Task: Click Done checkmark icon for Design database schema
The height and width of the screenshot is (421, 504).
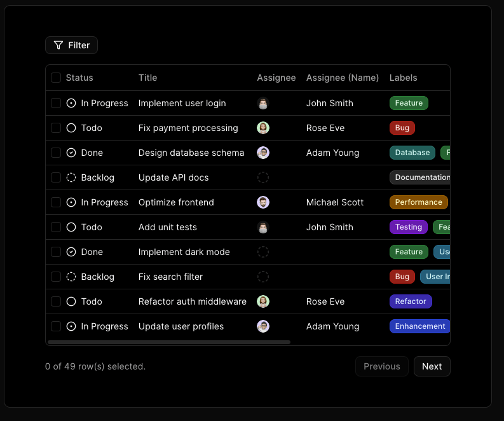Action: (x=71, y=153)
